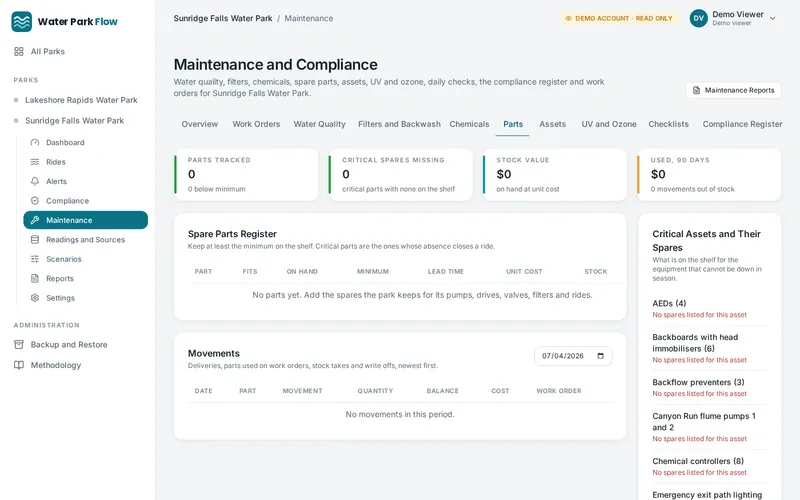This screenshot has width=800, height=500.
Task: Switch to the Chemicals tab
Action: [x=469, y=124]
